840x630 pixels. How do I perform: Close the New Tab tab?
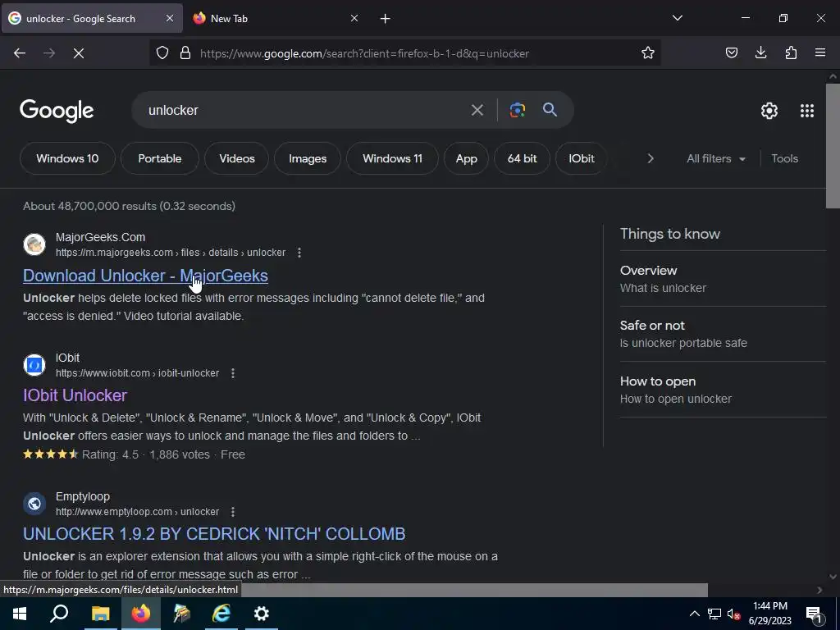click(x=354, y=18)
